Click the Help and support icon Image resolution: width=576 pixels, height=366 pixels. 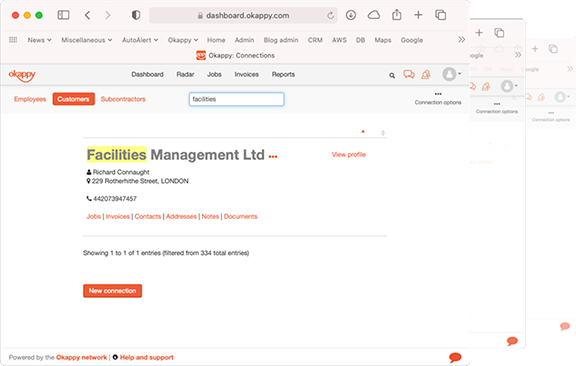pyautogui.click(x=115, y=357)
